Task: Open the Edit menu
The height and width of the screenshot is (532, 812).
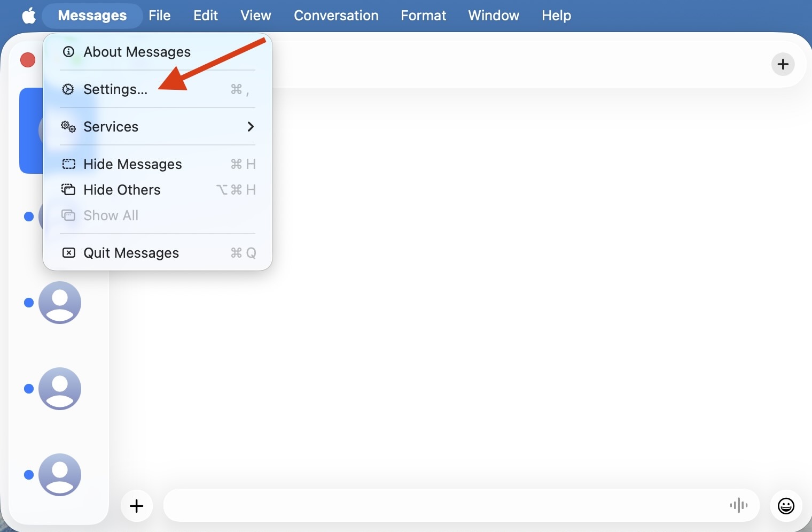Action: tap(206, 16)
